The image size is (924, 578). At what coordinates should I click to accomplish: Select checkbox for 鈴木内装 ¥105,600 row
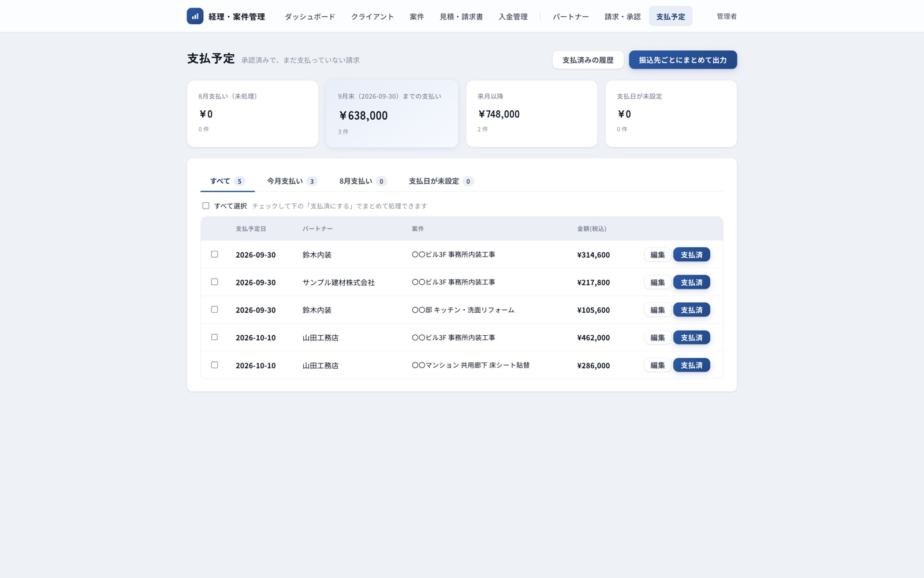(214, 310)
